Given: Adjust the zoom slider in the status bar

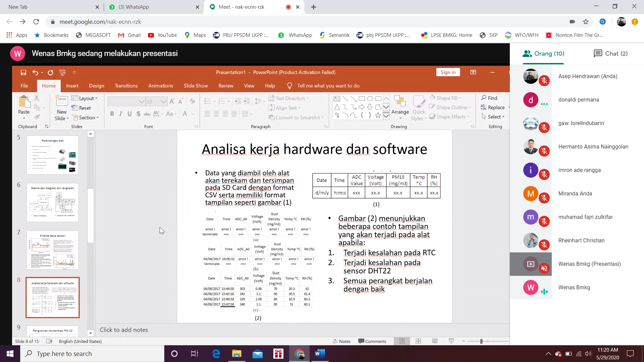Looking at the screenshot, I should (x=481, y=341).
